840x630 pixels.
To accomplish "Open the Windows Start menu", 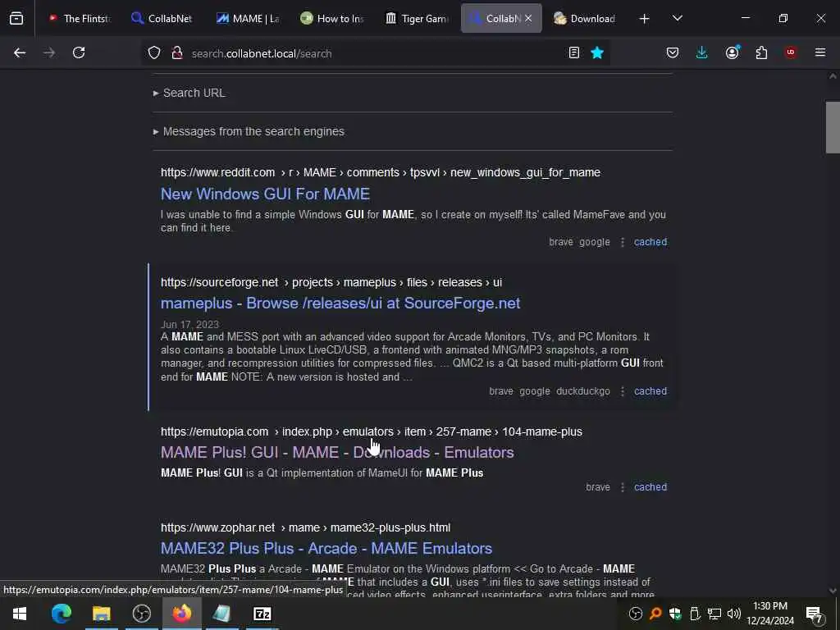I will tap(20, 614).
